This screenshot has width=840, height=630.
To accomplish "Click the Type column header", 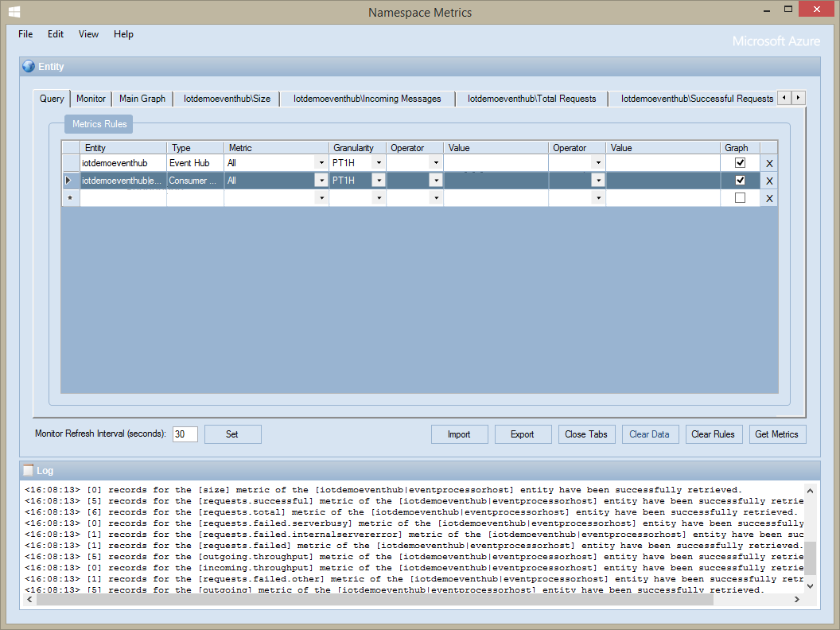I will [196, 148].
